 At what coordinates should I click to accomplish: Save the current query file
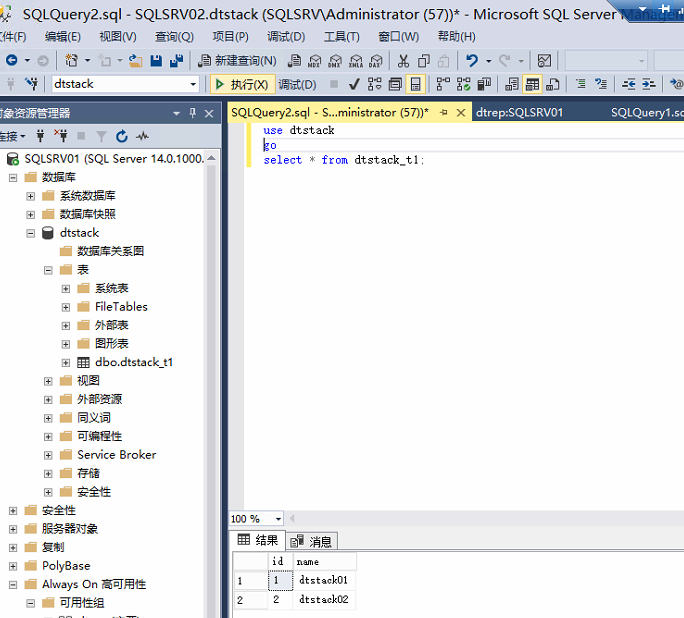coord(156,61)
